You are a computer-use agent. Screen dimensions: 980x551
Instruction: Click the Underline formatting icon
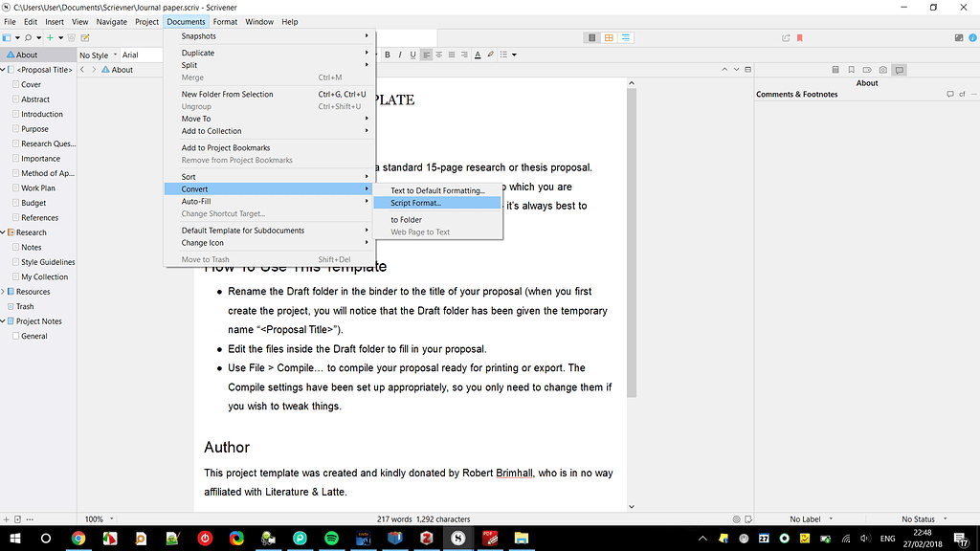pos(412,55)
